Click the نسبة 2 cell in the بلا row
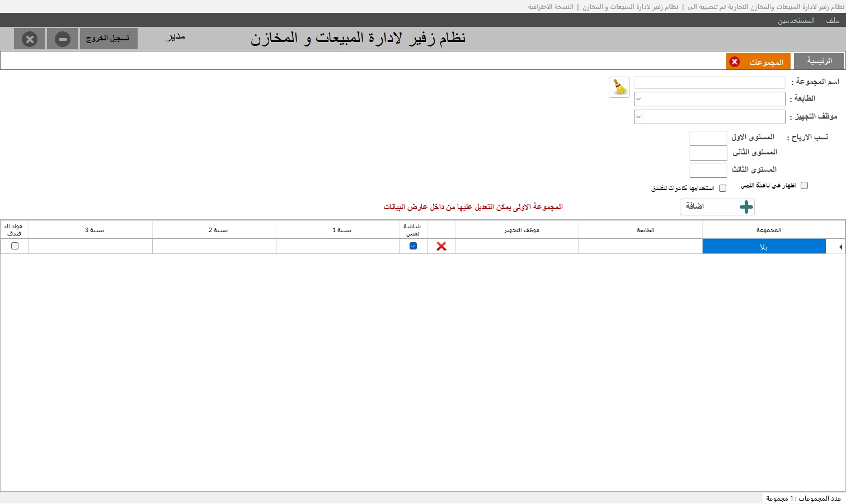The height and width of the screenshot is (504, 846). 214,247
